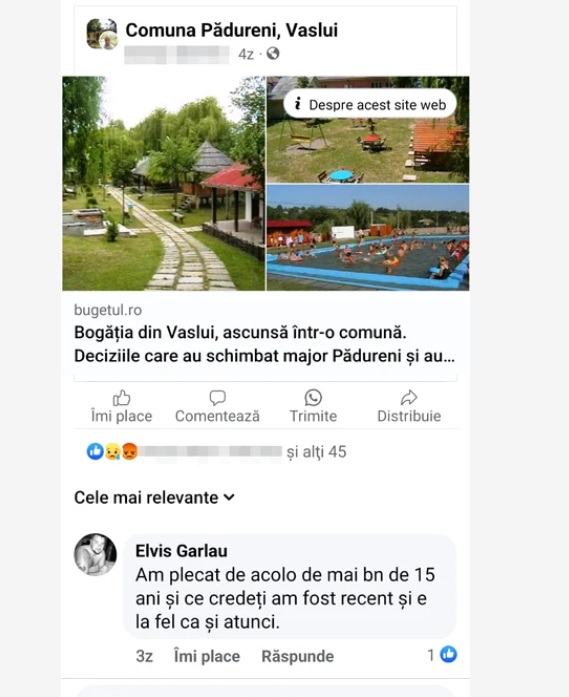Click Răspunde under Elvis Garlau's comment
The height and width of the screenshot is (697, 569).
pos(297,656)
